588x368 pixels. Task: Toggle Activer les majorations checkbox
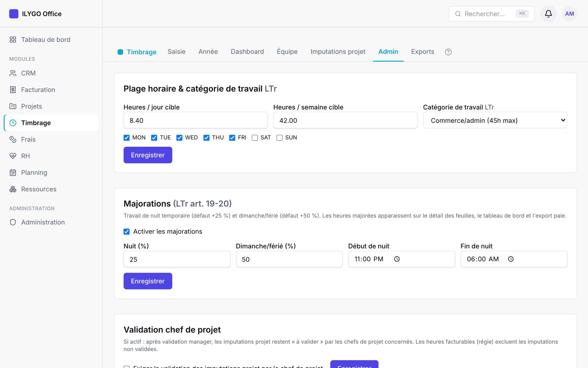[x=127, y=231]
